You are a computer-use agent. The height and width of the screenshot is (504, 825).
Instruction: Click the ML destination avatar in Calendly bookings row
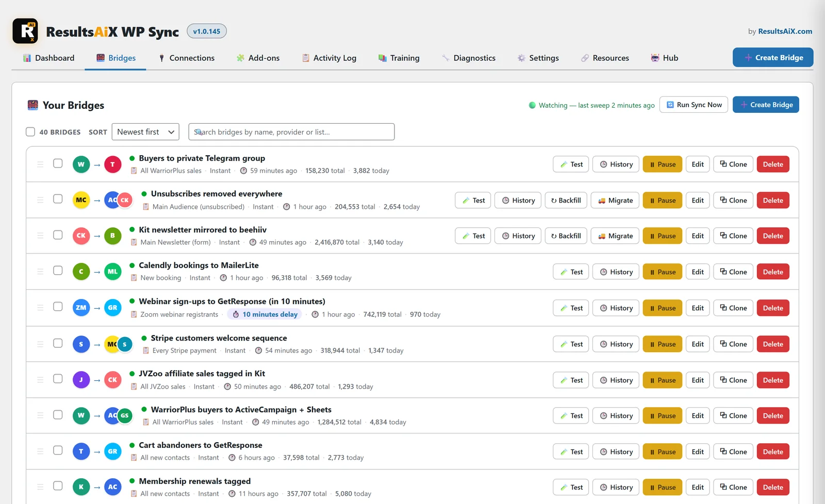tap(112, 272)
